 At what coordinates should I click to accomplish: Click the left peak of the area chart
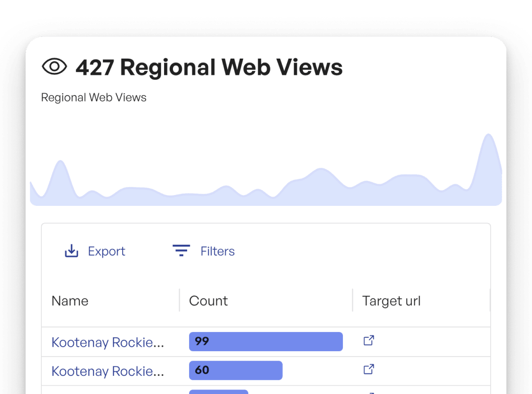60,165
